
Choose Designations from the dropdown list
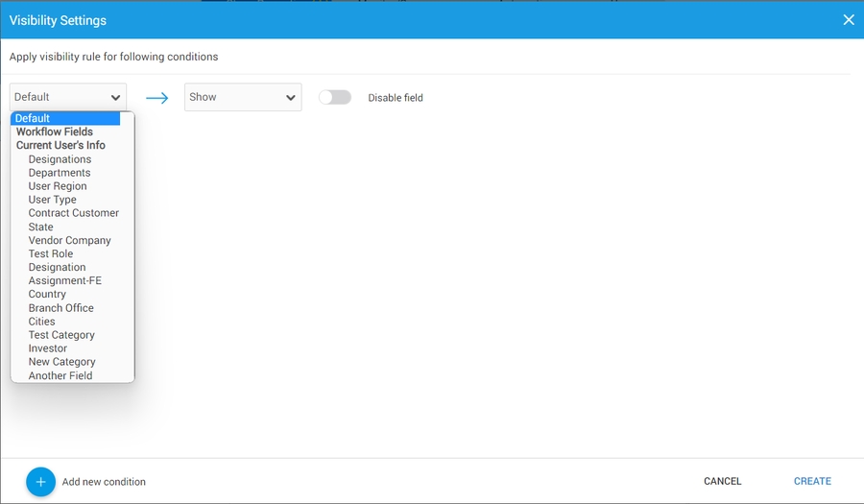[60, 159]
